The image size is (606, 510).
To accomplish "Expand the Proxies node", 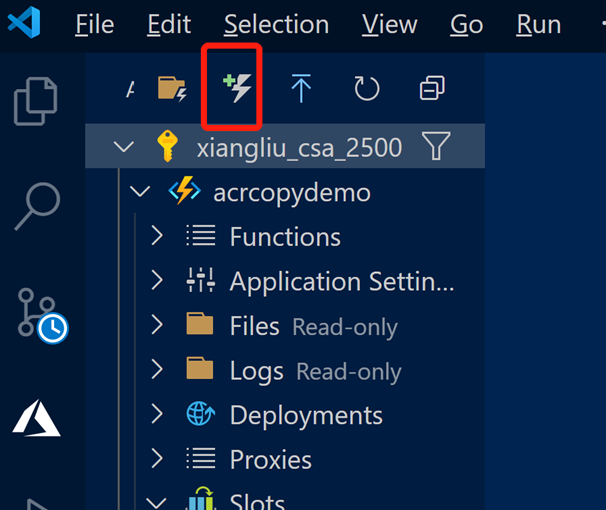I will (157, 458).
